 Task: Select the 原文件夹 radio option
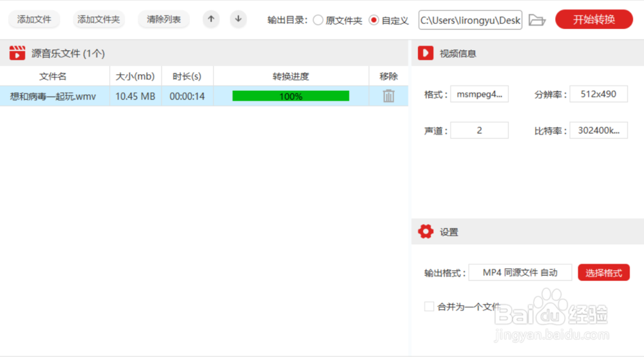pos(318,20)
